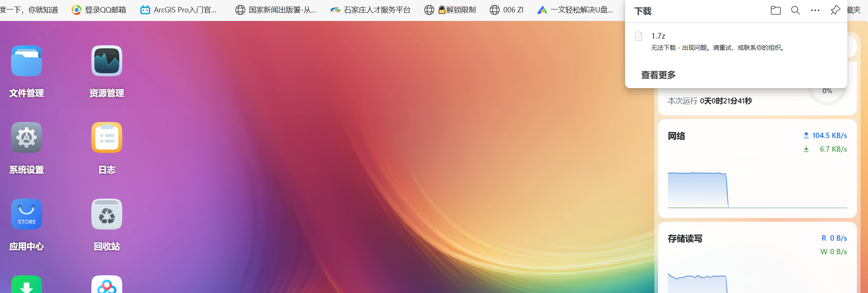The height and width of the screenshot is (293, 868).
Task: Click the 网络 widget title
Action: pos(676,136)
